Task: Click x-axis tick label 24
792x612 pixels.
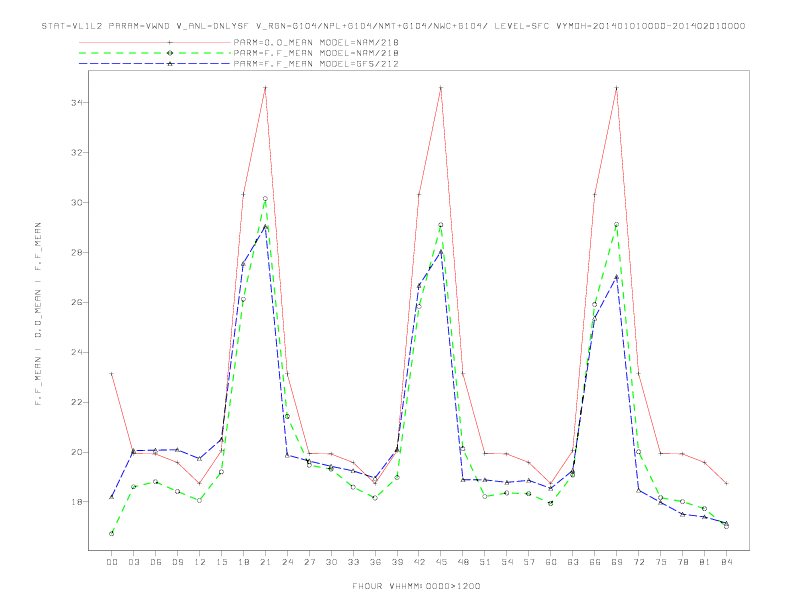Action: point(287,562)
